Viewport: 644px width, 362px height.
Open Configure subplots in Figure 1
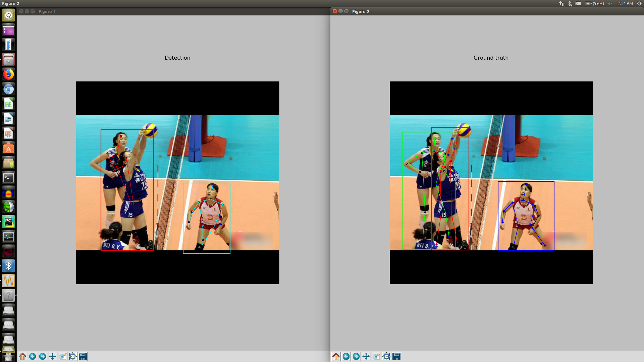tap(73, 356)
